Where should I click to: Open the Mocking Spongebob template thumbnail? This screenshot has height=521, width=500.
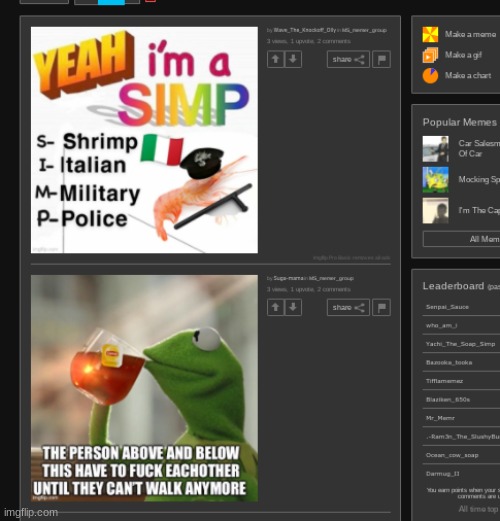[x=436, y=180]
